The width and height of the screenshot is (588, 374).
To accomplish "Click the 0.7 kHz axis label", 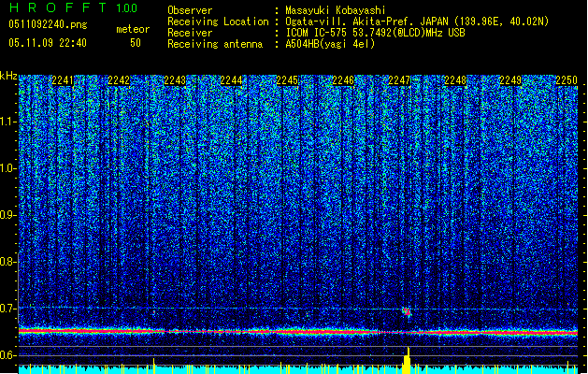I will [x=7, y=309].
